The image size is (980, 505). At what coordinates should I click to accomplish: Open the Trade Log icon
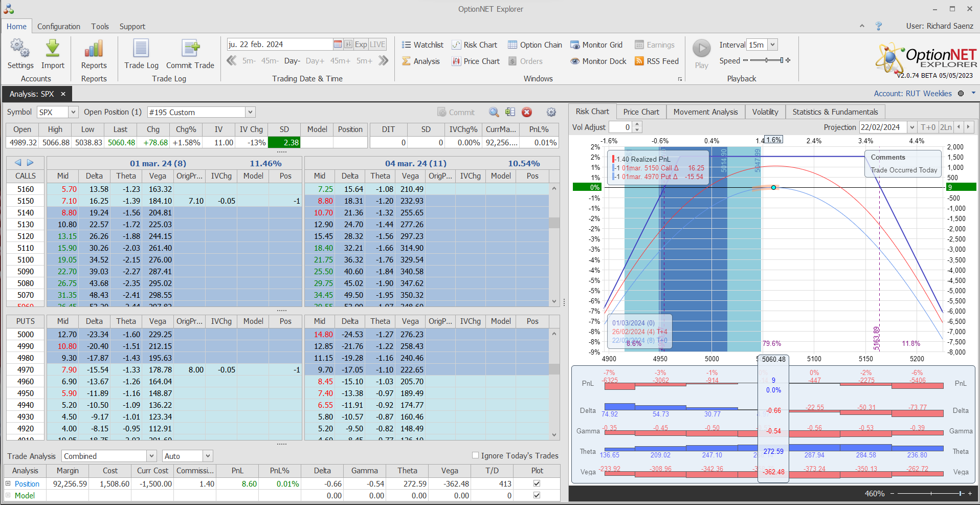pos(141,49)
